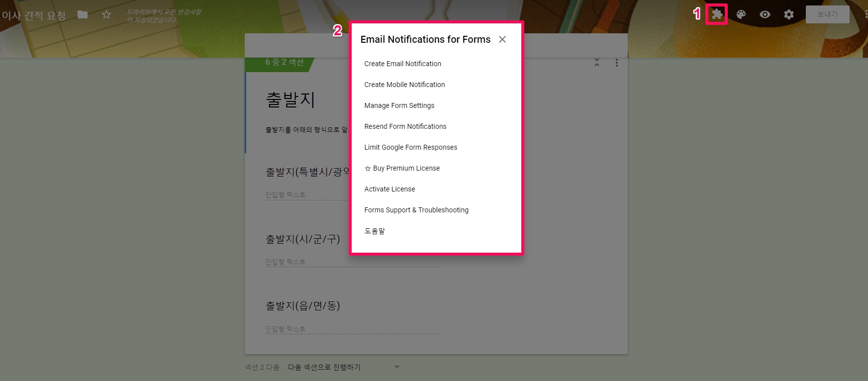Star the form with star icon

[106, 15]
